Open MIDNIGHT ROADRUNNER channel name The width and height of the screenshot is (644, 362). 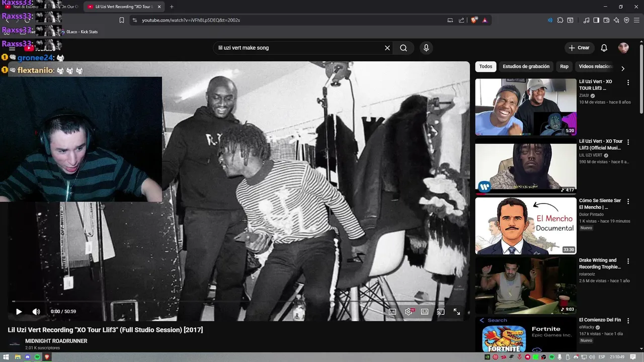pyautogui.click(x=56, y=341)
